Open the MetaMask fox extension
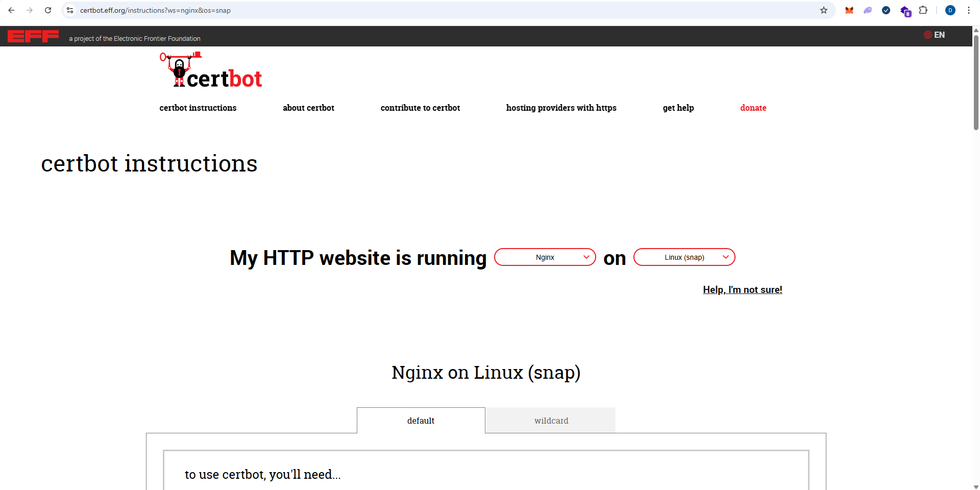This screenshot has width=980, height=490. pos(849,10)
